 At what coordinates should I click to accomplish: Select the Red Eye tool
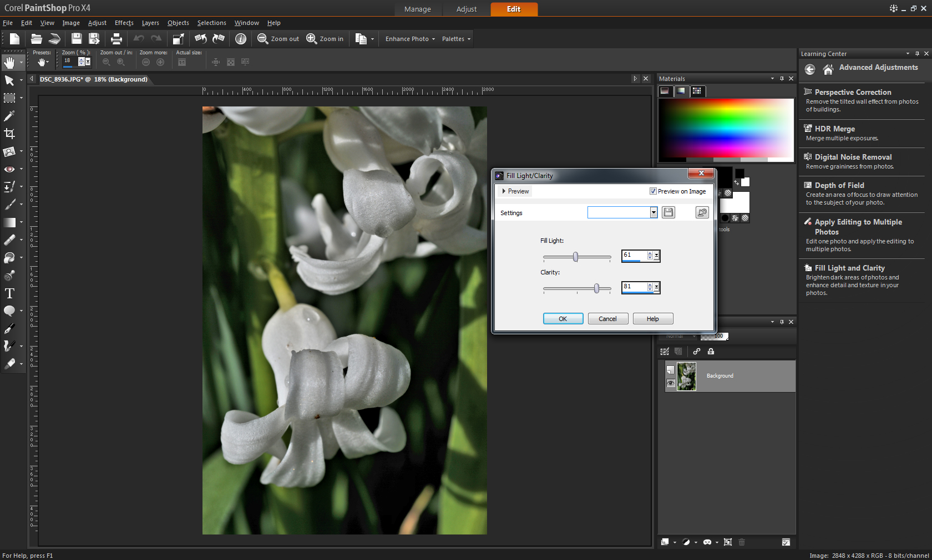point(9,169)
